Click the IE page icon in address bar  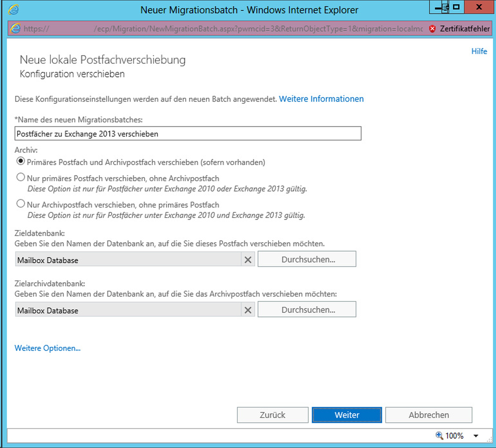pos(15,28)
